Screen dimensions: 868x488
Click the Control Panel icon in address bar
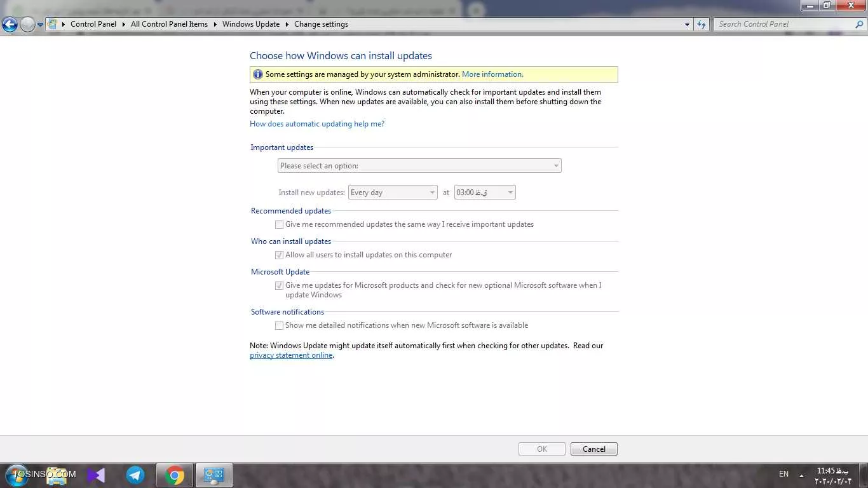point(53,24)
